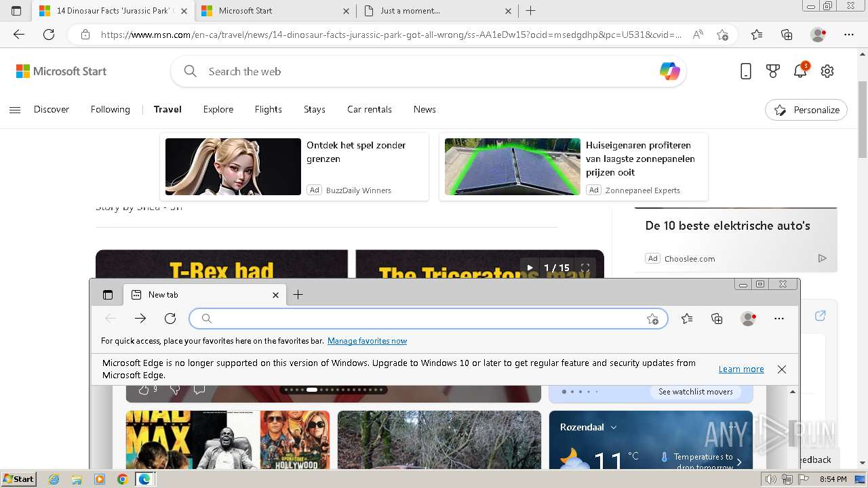Open News navigation item
The height and width of the screenshot is (488, 868).
[x=425, y=110]
